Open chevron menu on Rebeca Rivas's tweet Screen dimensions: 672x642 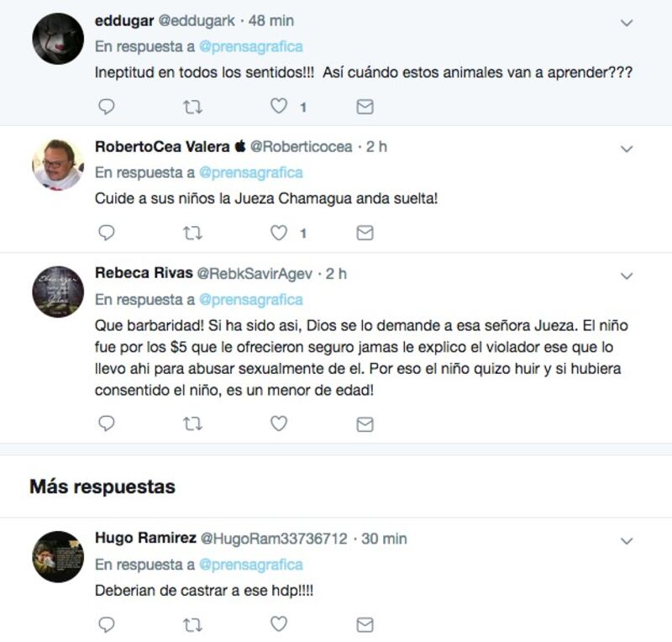click(x=627, y=276)
